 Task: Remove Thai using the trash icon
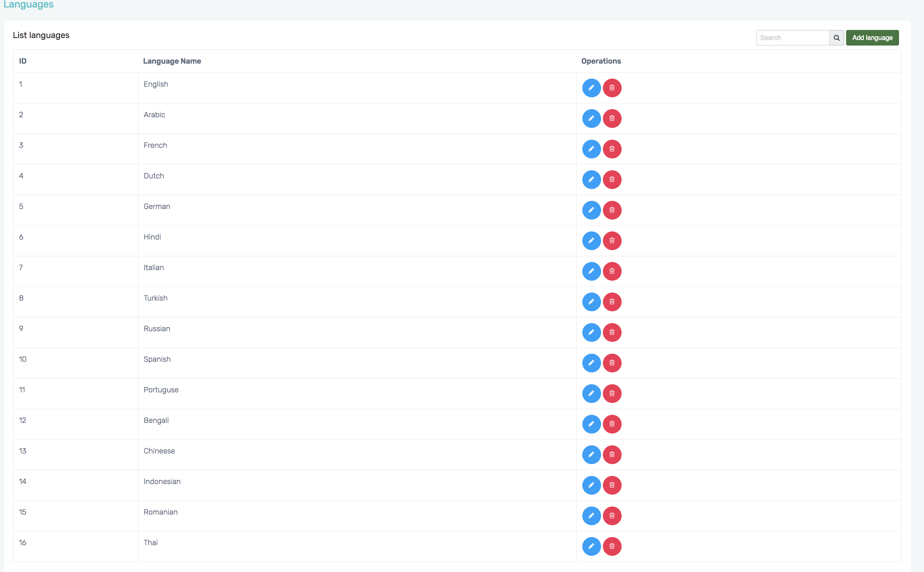pyautogui.click(x=612, y=546)
